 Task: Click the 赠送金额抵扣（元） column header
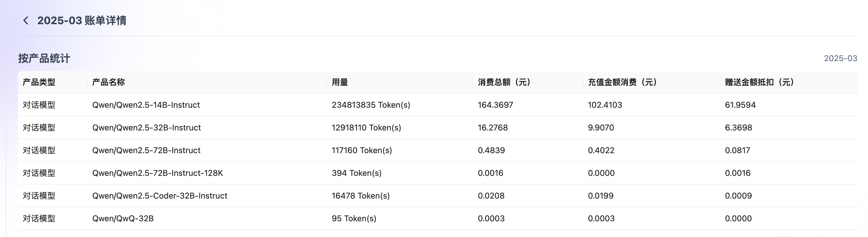pyautogui.click(x=760, y=82)
